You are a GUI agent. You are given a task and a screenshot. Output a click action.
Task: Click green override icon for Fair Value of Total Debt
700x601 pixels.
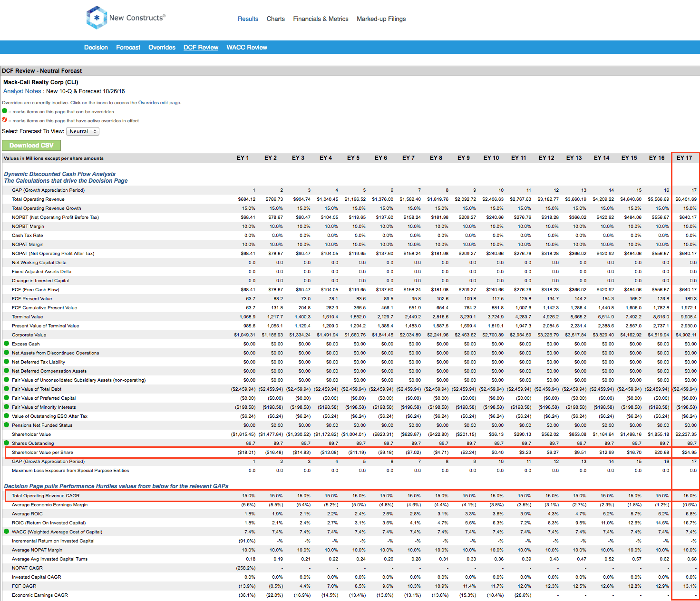coord(7,389)
